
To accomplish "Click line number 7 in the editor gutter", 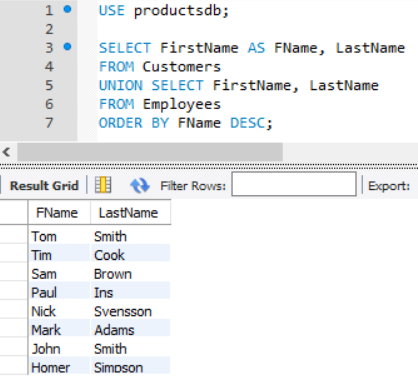I will [49, 123].
